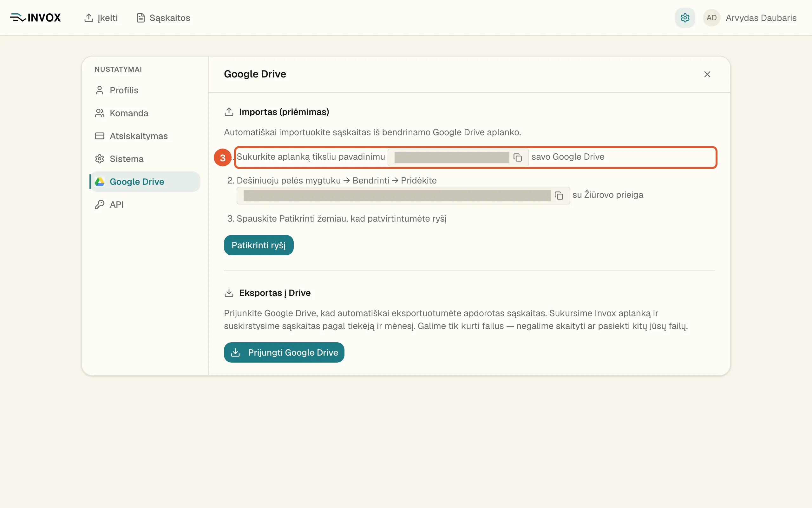Click the Eksportas download icon

tap(229, 293)
